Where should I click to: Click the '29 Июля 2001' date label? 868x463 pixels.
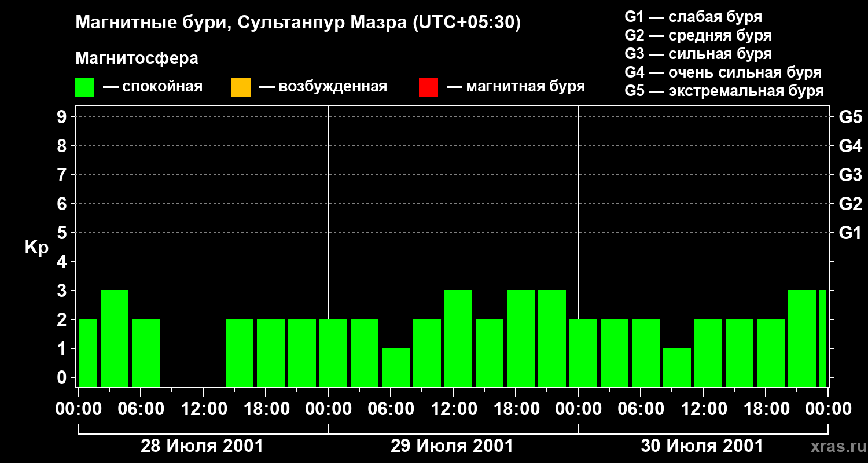[x=452, y=446]
